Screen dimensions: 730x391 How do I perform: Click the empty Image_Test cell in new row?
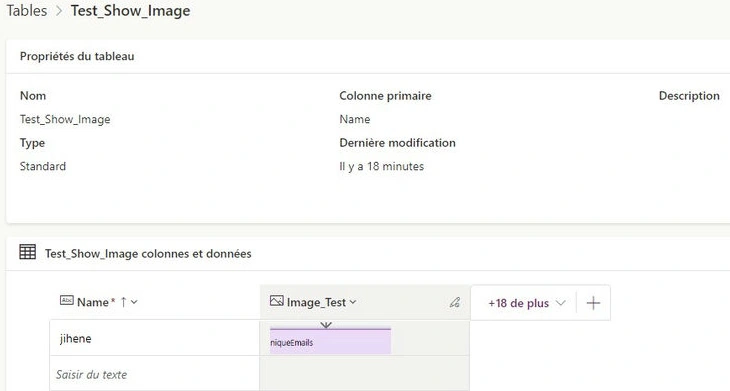365,374
